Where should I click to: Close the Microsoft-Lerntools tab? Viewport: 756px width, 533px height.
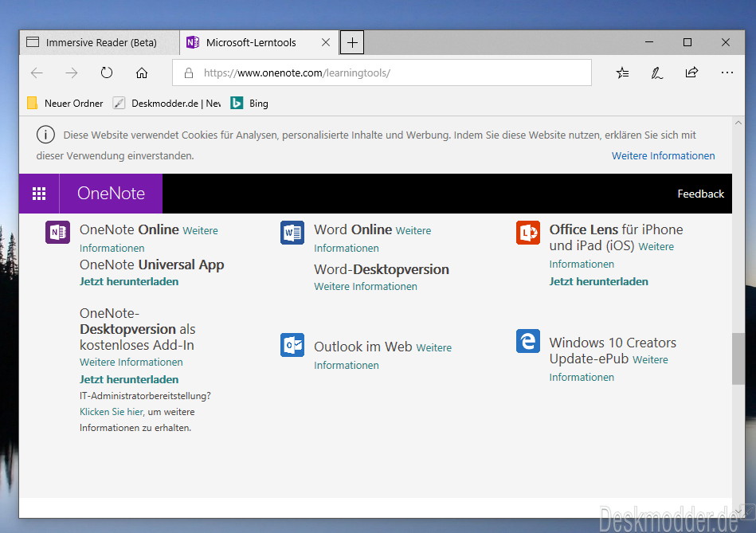click(326, 42)
